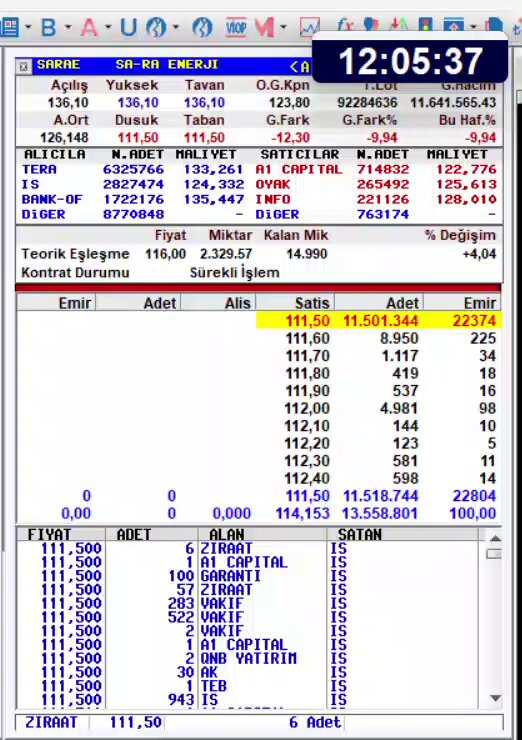Select the TERA buyer row
This screenshot has width=522, height=740.
pos(134,169)
